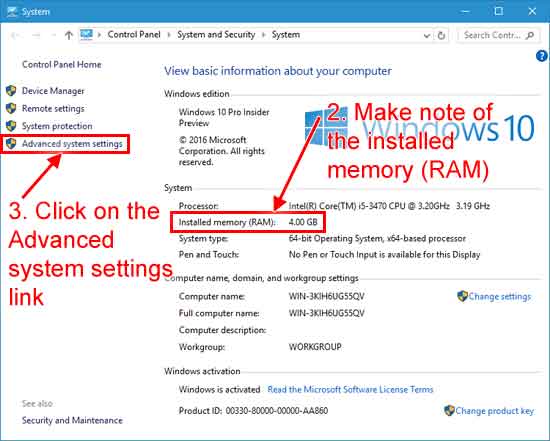This screenshot has width=550, height=441.
Task: Click the Remote settings shield icon
Action: [11, 108]
